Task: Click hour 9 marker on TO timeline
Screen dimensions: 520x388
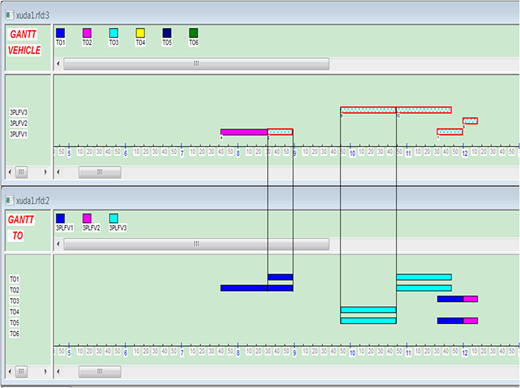Action: (294, 353)
